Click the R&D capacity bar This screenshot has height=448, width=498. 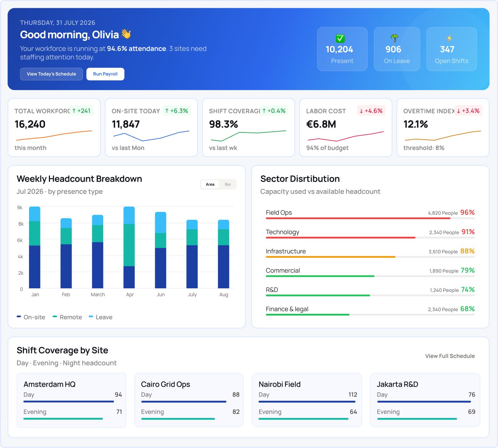[370, 295]
